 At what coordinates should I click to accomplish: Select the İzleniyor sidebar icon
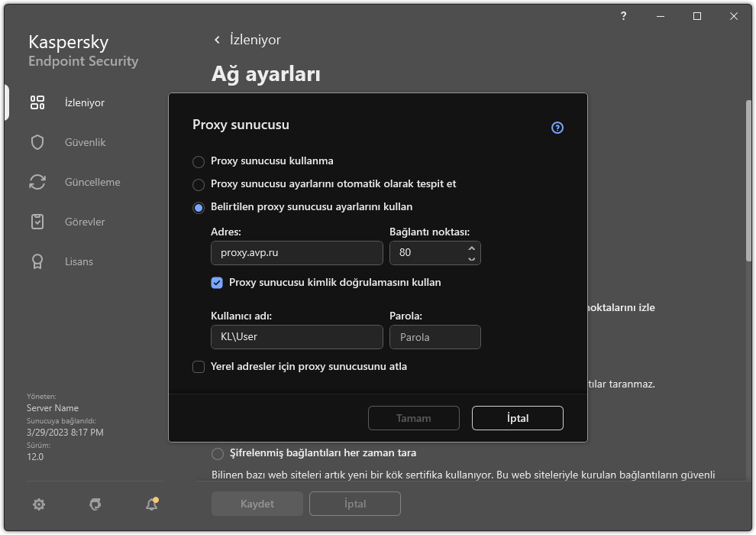tap(37, 102)
